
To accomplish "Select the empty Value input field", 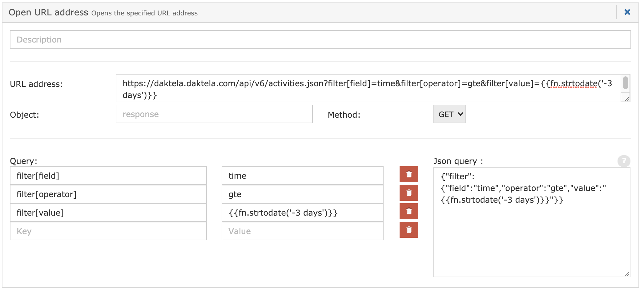I will coord(302,231).
